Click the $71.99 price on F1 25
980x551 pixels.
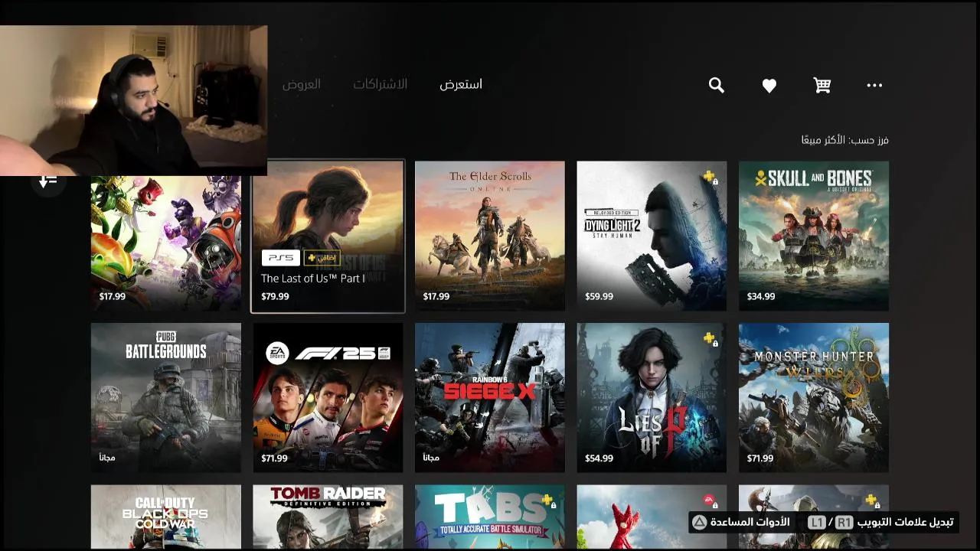[x=275, y=459]
